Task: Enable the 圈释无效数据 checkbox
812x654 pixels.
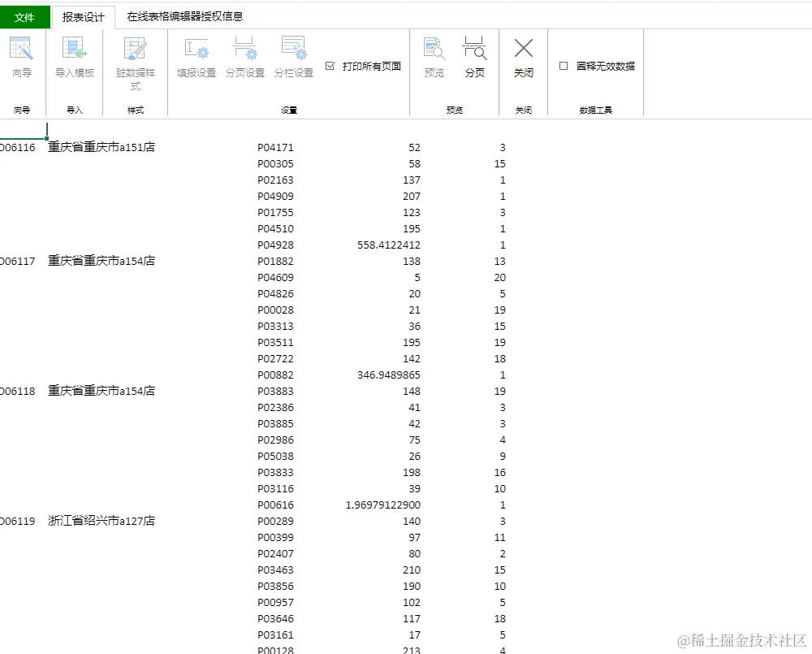Action: [x=564, y=66]
